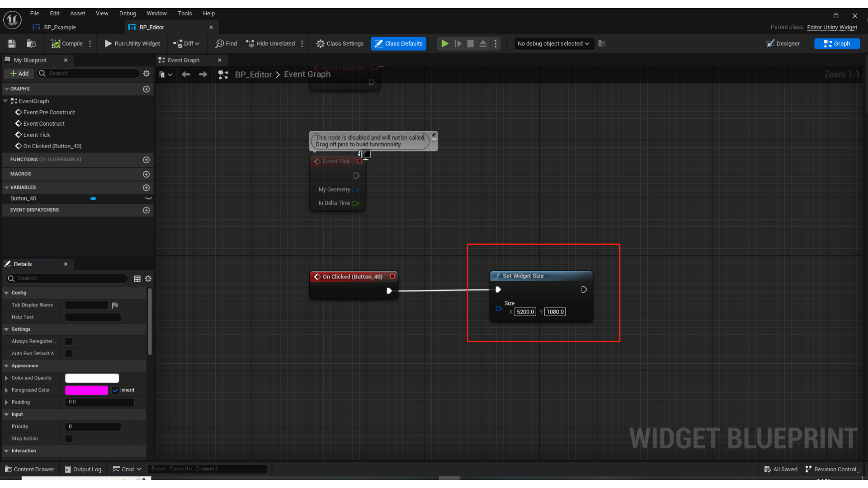Image resolution: width=868 pixels, height=488 pixels.
Task: Click the Find toolbar button
Action: pos(226,43)
